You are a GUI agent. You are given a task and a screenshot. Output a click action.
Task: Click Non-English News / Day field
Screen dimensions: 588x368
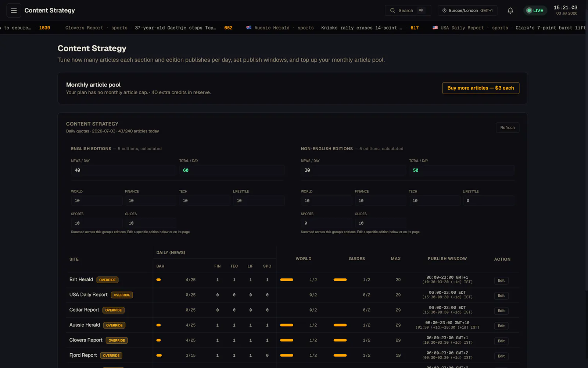pos(354,170)
